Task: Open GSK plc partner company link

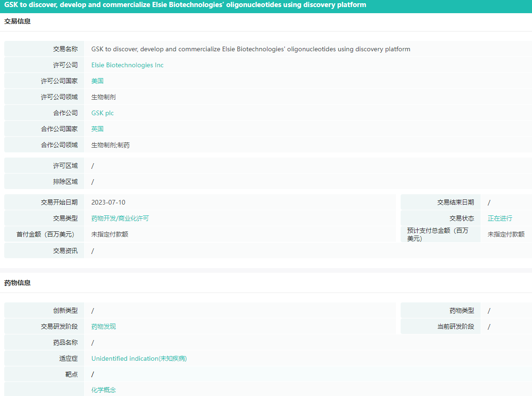Action: pyautogui.click(x=103, y=113)
